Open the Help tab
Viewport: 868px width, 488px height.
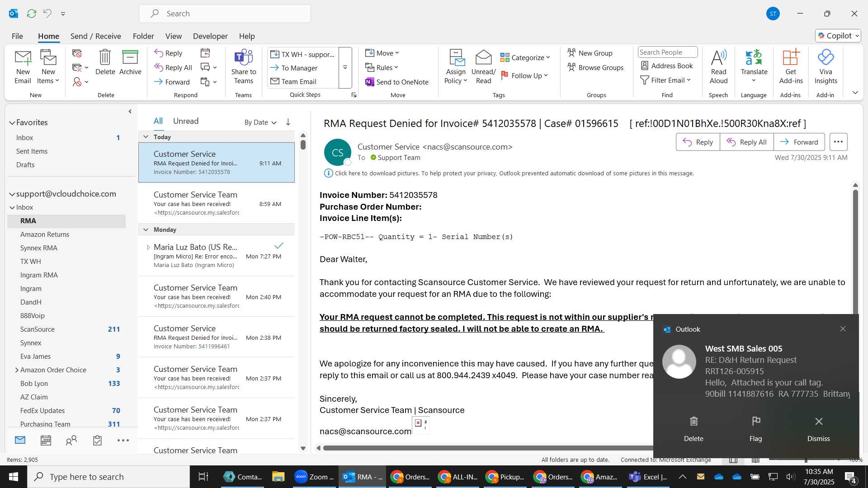tap(247, 36)
